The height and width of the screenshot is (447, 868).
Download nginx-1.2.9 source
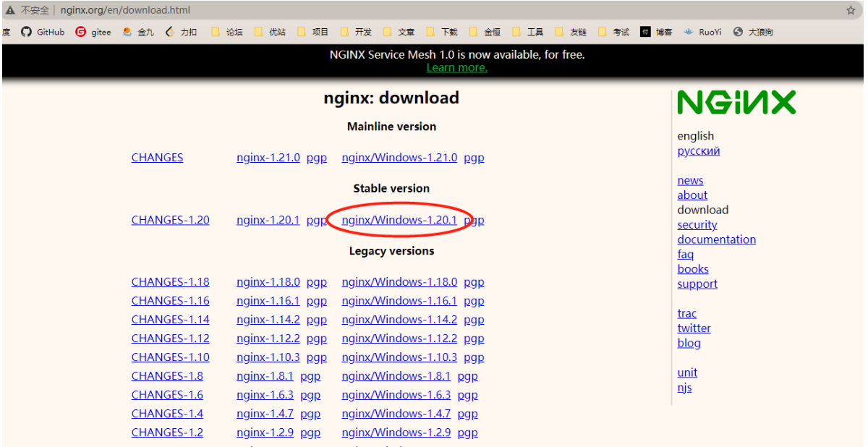(265, 433)
